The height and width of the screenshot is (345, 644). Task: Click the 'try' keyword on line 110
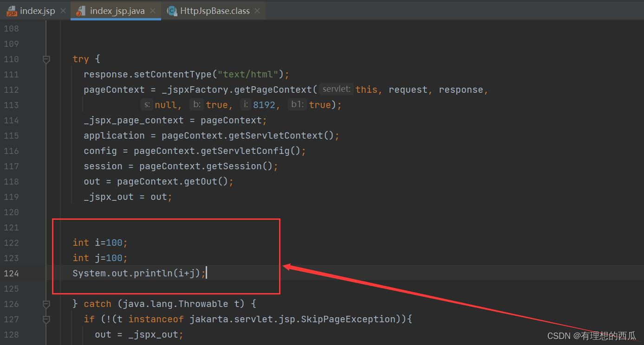tap(80, 59)
